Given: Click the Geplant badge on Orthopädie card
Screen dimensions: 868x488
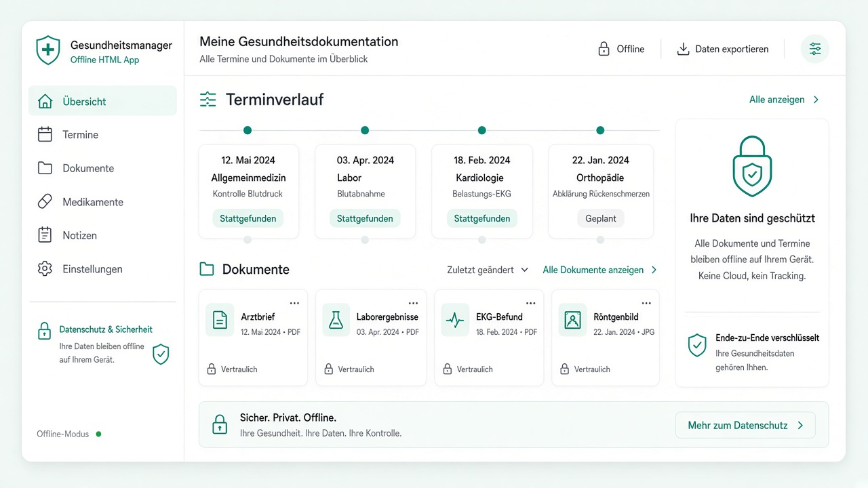Looking at the screenshot, I should click(601, 218).
